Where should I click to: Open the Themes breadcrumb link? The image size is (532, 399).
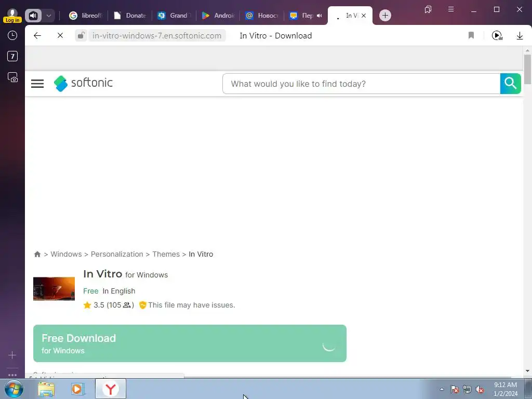(x=166, y=254)
